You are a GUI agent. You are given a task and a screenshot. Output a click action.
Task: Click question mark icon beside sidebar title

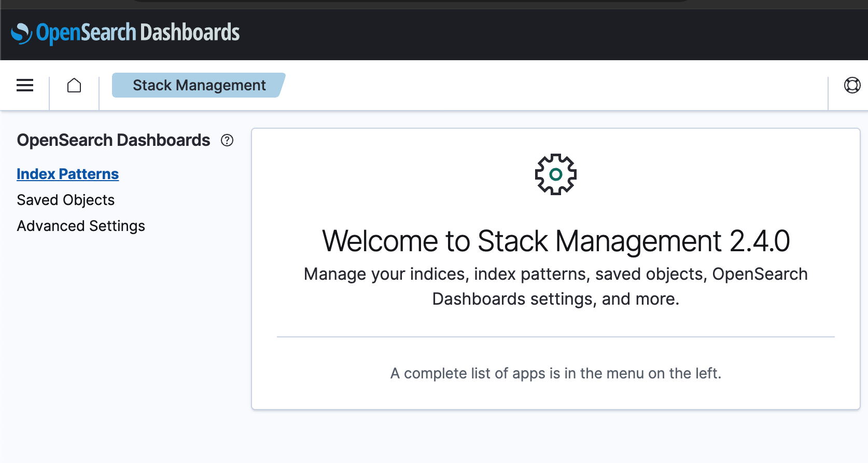pyautogui.click(x=227, y=140)
